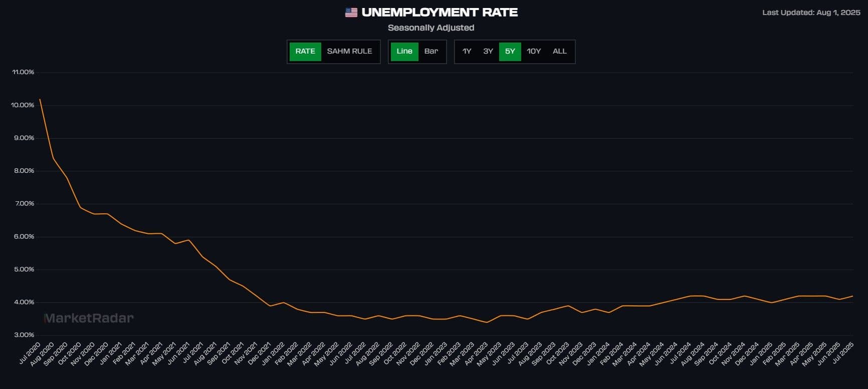Click the Jul 2025 x-axis label

click(843, 353)
